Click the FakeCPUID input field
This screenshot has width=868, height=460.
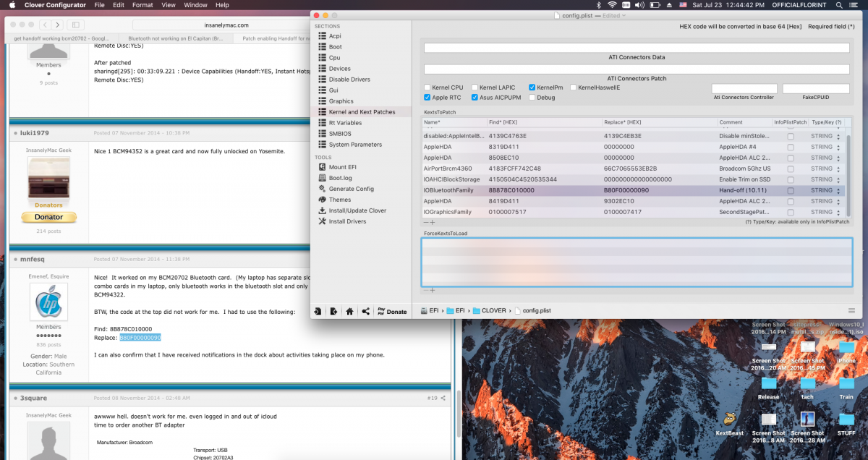pyautogui.click(x=815, y=88)
